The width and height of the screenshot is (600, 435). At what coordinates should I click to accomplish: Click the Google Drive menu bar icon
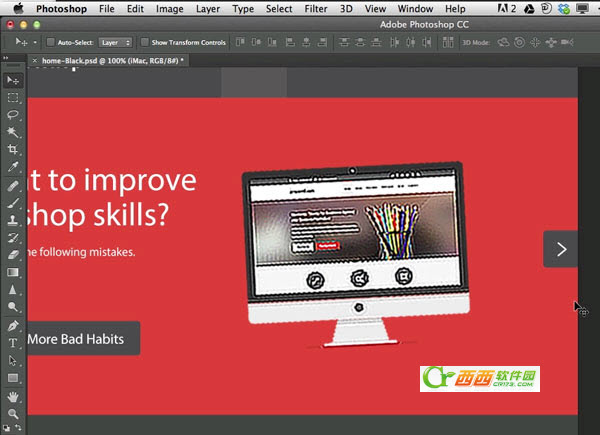[x=529, y=8]
